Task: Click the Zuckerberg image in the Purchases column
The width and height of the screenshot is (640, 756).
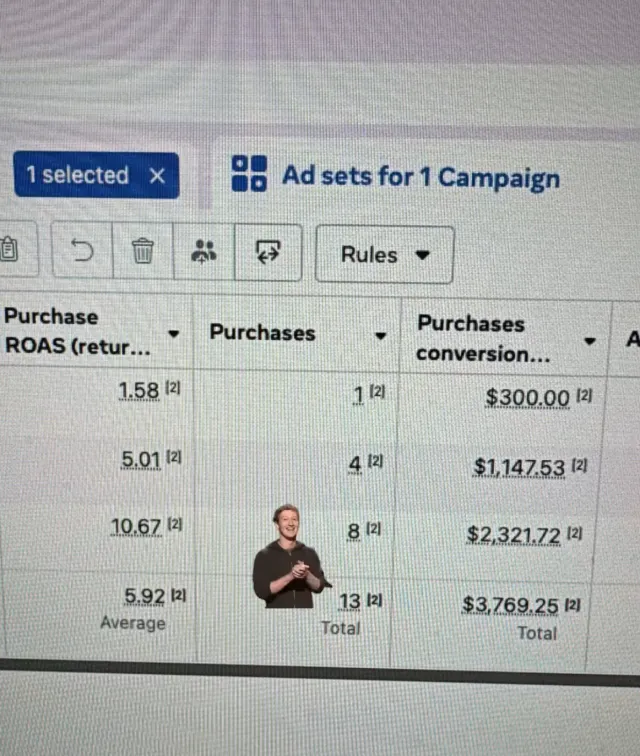Action: coord(290,556)
